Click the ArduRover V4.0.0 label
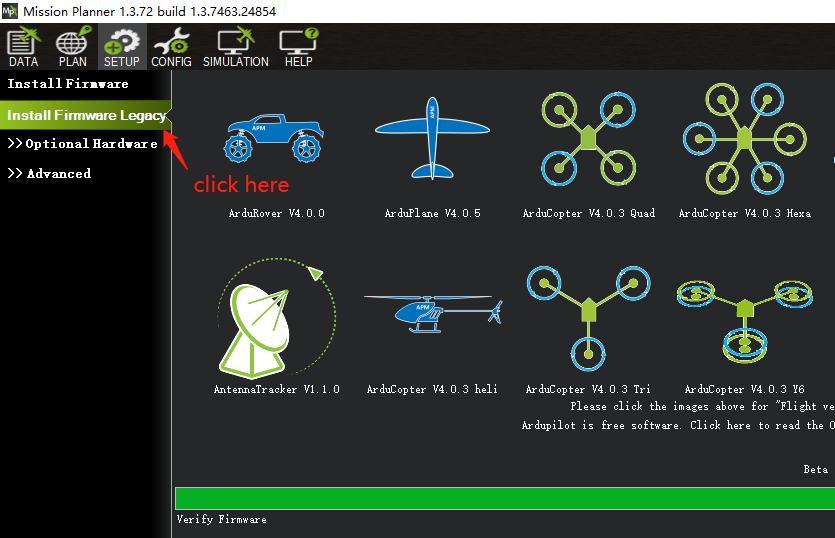 pyautogui.click(x=276, y=213)
